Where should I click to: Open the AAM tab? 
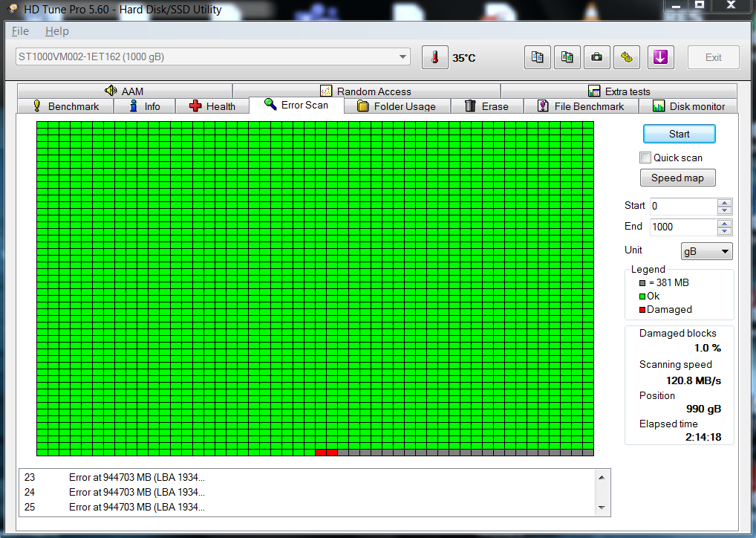click(125, 91)
